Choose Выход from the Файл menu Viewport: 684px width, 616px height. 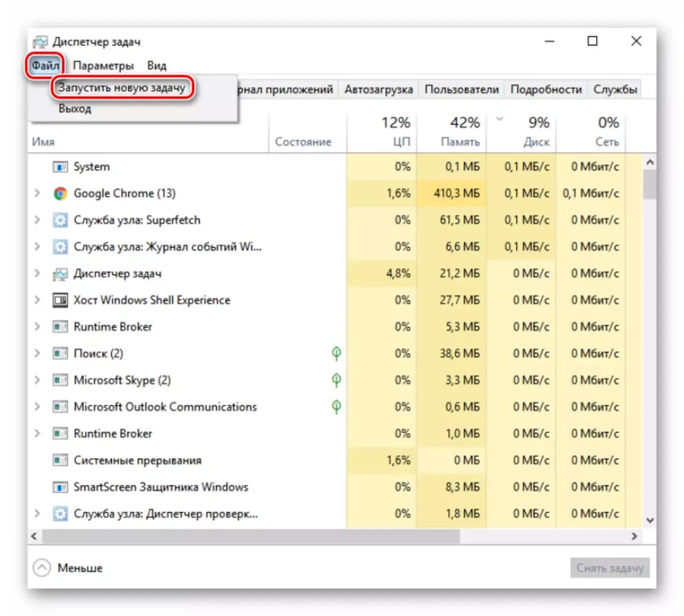pos(75,108)
